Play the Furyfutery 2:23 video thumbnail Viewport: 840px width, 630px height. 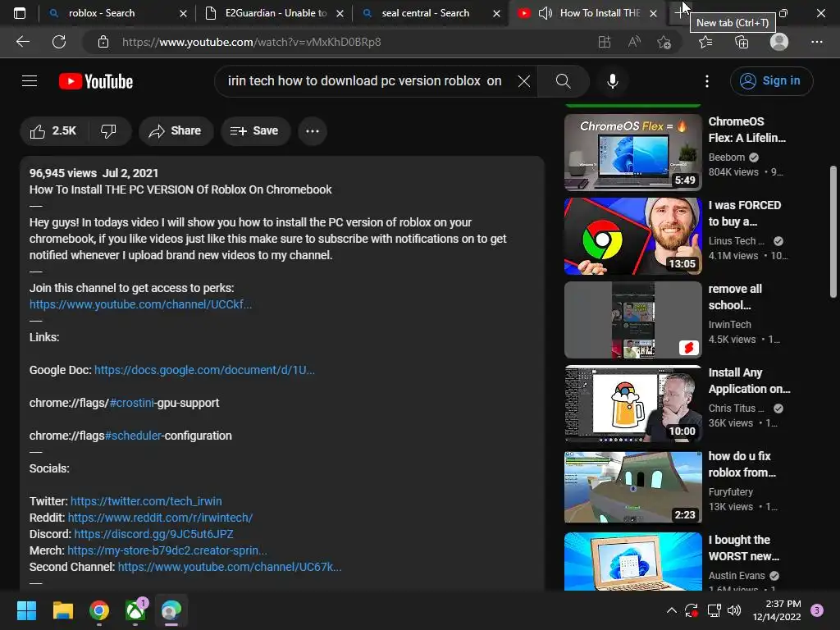632,487
